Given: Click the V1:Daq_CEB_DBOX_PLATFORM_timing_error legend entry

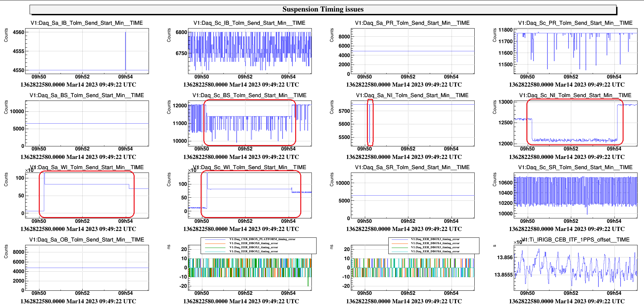Looking at the screenshot, I should (x=262, y=239).
